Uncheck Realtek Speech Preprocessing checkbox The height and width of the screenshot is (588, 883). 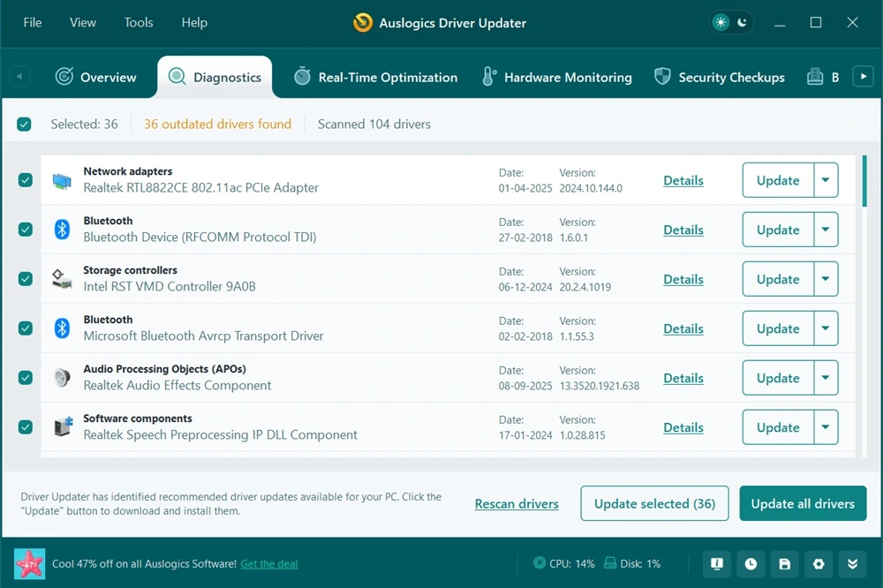click(x=26, y=427)
